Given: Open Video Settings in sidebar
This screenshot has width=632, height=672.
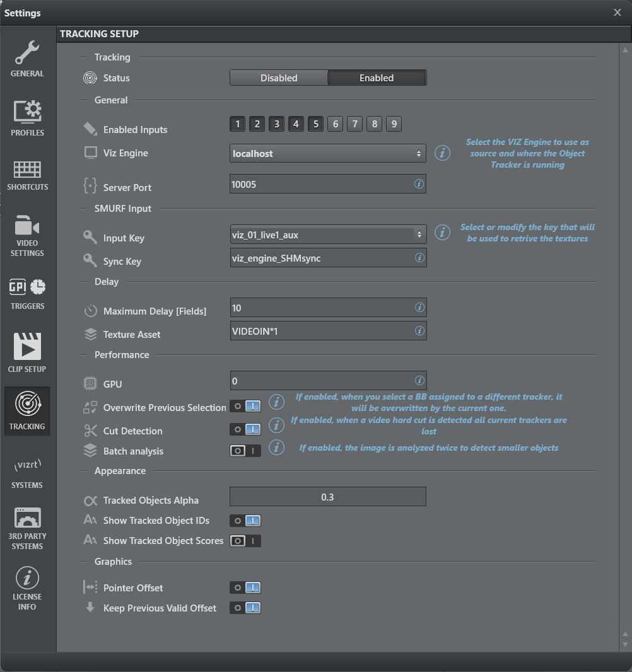Looking at the screenshot, I should click(x=27, y=235).
